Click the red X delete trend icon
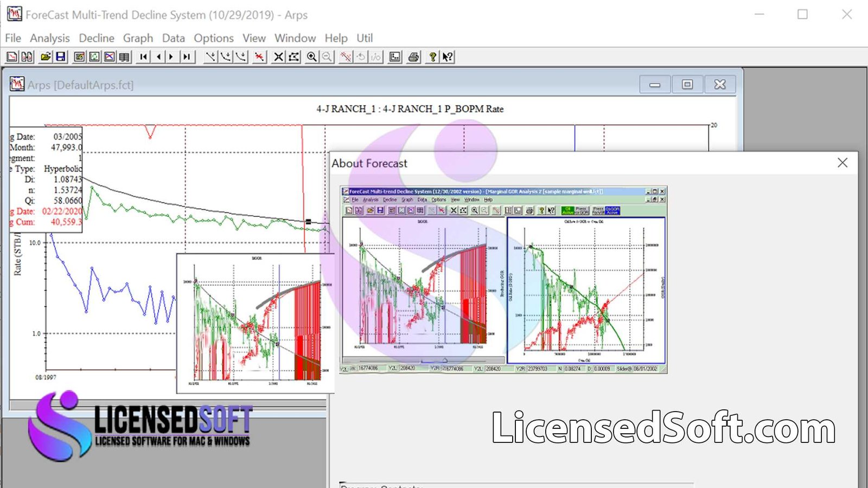Image resolution: width=868 pixels, height=488 pixels. (259, 56)
